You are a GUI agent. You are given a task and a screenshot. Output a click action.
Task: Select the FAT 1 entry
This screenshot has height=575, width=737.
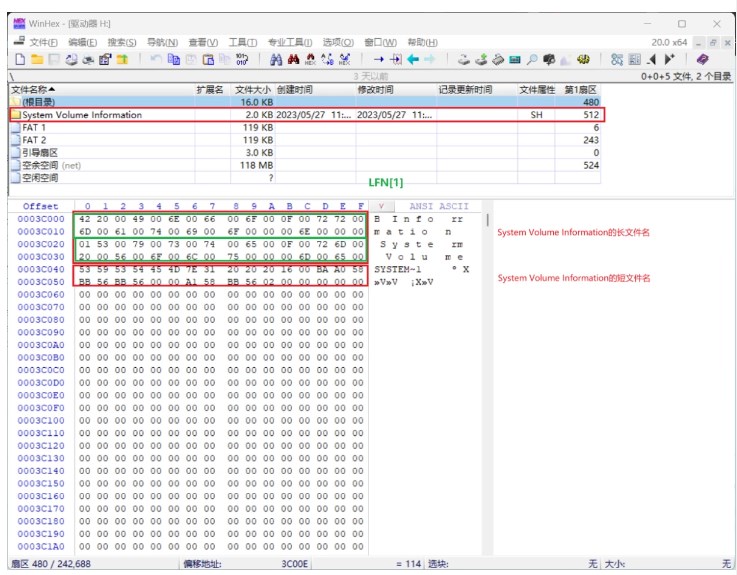(x=35, y=128)
